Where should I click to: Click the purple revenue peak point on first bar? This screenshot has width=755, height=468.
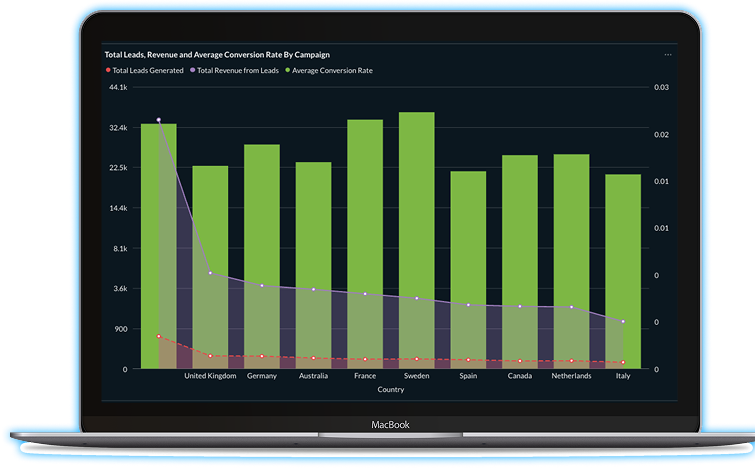click(158, 120)
